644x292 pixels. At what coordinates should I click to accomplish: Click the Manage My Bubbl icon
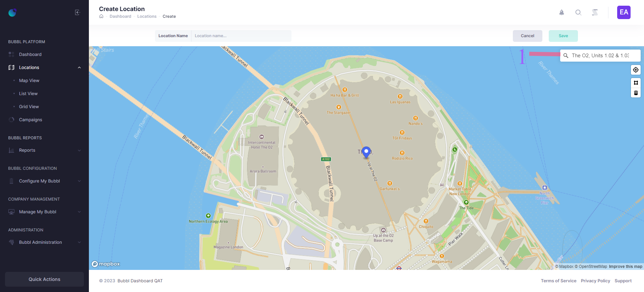pyautogui.click(x=11, y=212)
